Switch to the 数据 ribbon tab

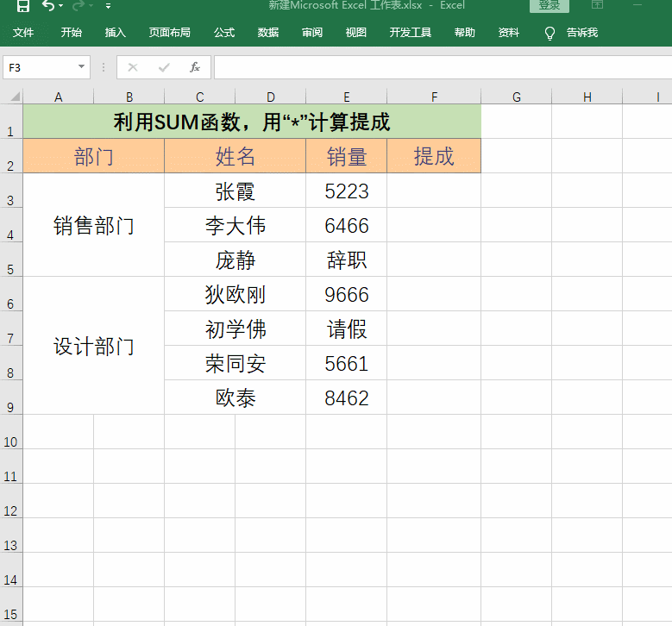point(268,33)
